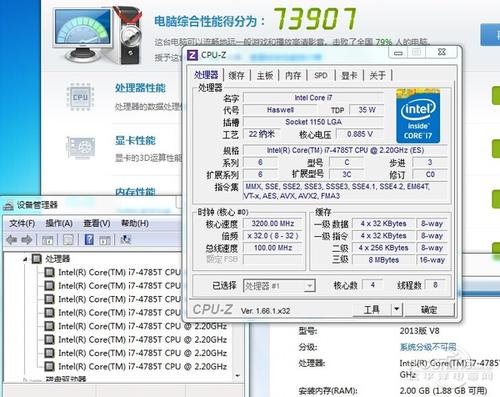
Task: Select the graphics card icon beside 显卡性能
Action: (81, 148)
